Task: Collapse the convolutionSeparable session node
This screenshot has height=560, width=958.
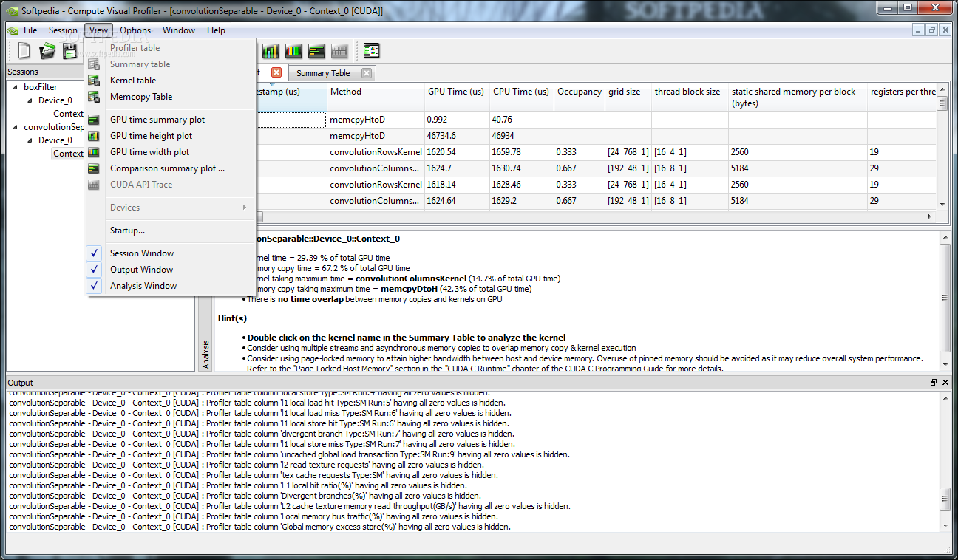Action: pos(16,127)
